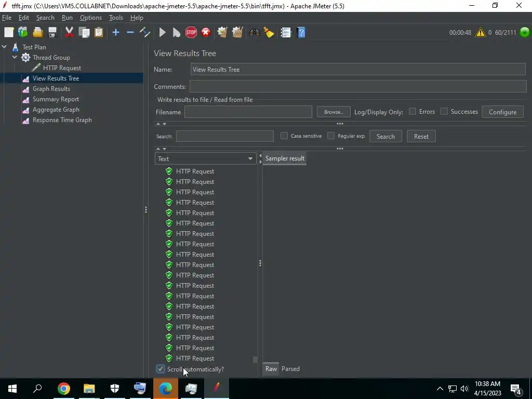Click the New test plan icon
The width and height of the screenshot is (532, 399).
click(x=9, y=33)
